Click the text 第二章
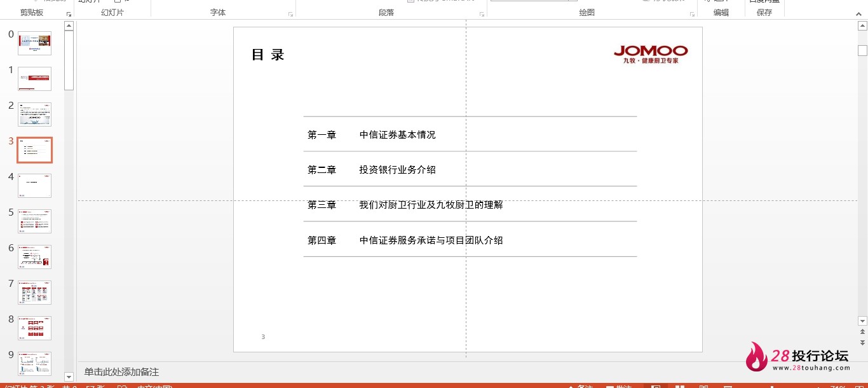868x388 pixels. coord(322,170)
